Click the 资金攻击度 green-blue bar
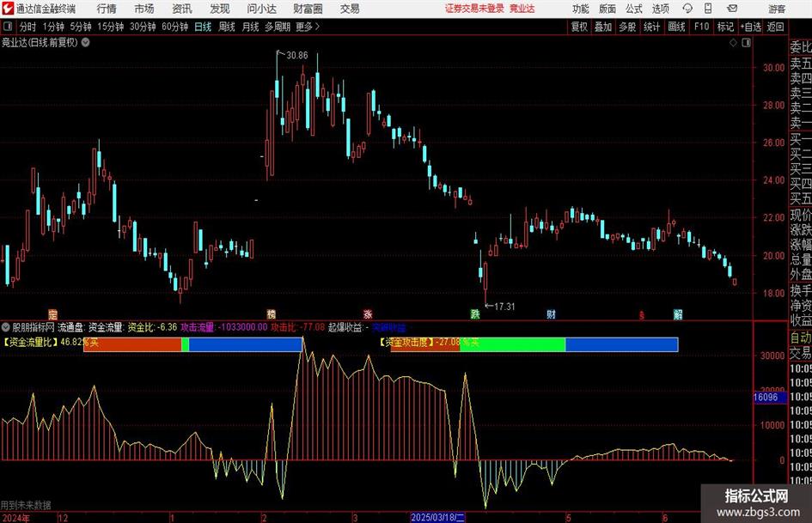 point(534,344)
